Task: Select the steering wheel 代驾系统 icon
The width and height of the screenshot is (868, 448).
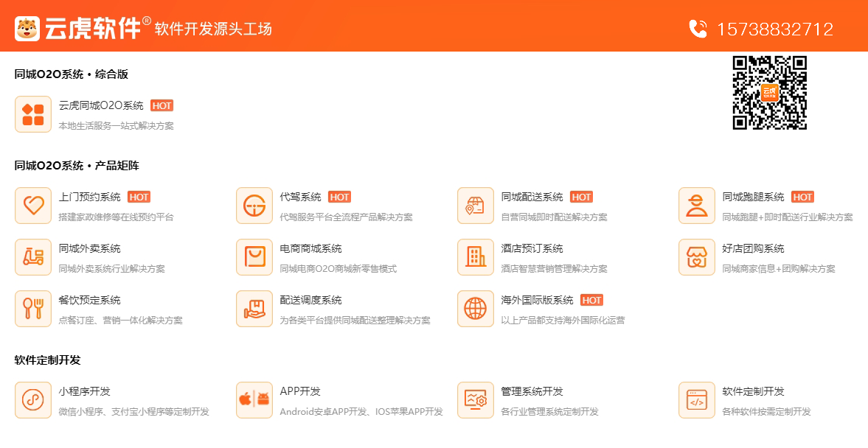Action: 254,206
